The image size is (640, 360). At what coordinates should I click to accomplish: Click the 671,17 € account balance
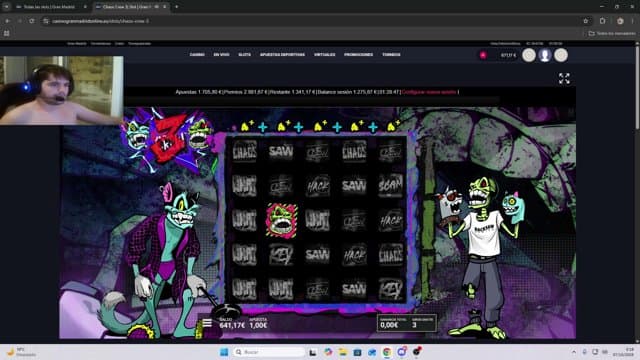coord(508,55)
